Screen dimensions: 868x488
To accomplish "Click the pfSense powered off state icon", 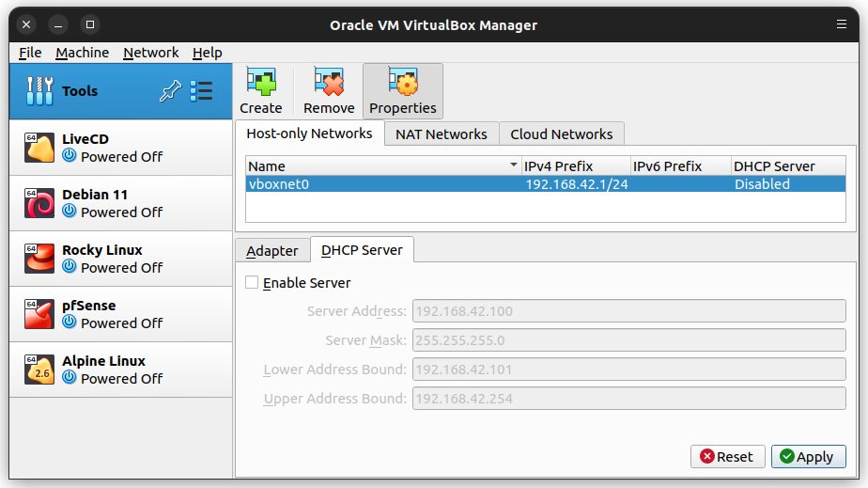I will click(70, 322).
